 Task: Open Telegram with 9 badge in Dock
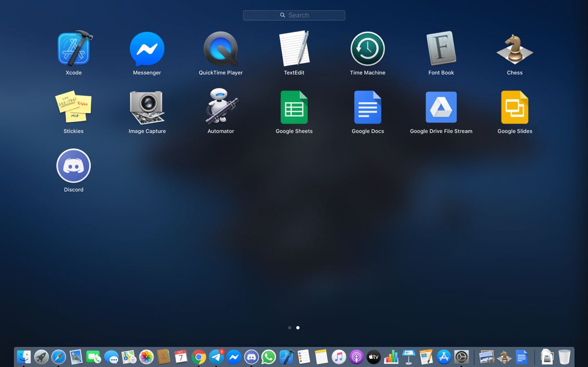[x=216, y=357]
